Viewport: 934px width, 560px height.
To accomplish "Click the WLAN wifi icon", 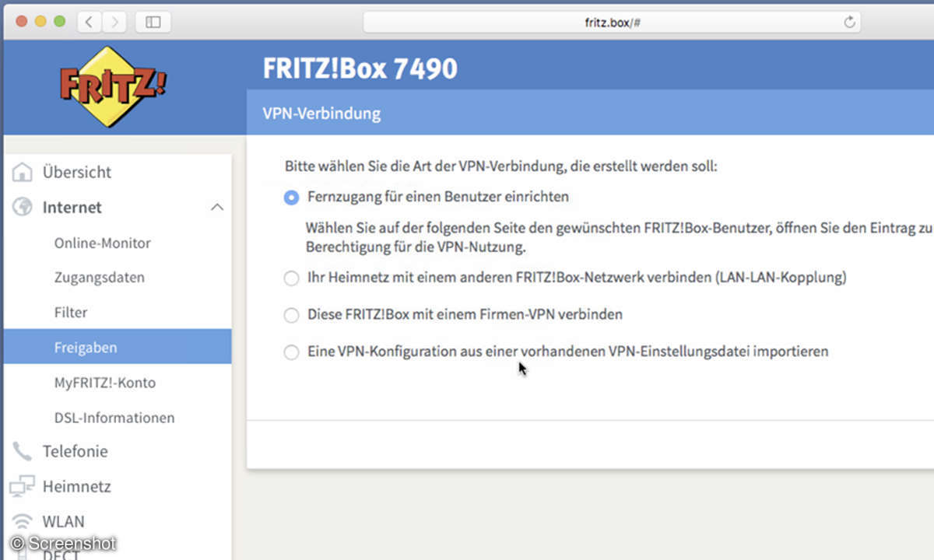I will [x=23, y=521].
